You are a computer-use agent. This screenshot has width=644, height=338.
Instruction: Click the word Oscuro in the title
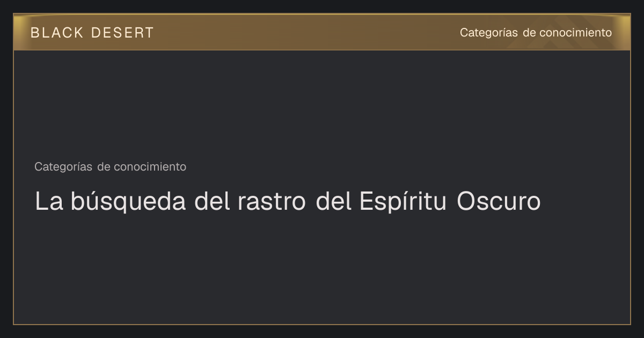[x=499, y=202]
